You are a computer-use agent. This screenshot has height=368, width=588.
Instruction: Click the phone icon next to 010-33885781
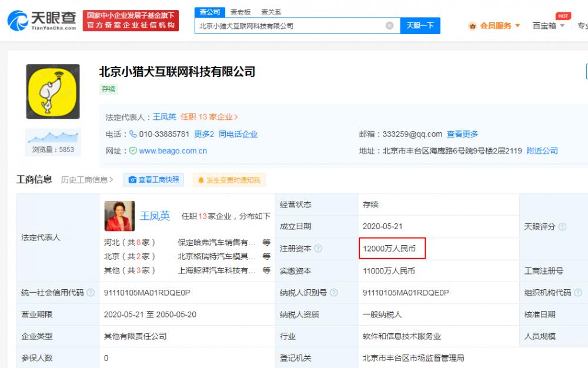tap(133, 134)
